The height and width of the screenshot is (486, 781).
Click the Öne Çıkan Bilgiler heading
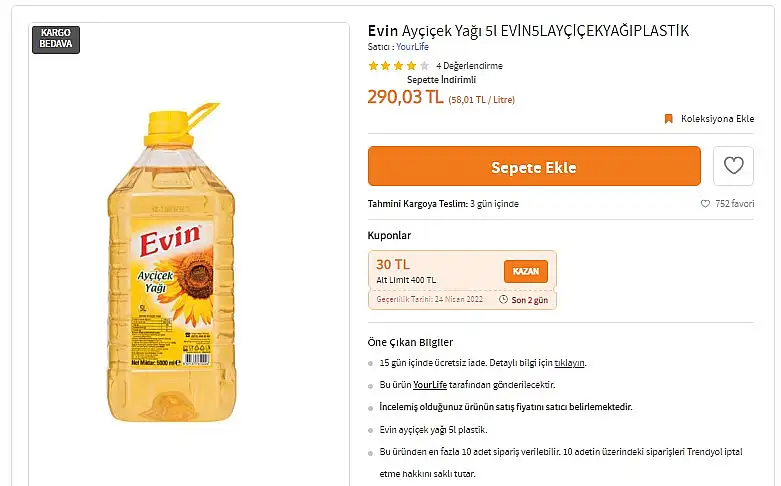[x=410, y=342]
